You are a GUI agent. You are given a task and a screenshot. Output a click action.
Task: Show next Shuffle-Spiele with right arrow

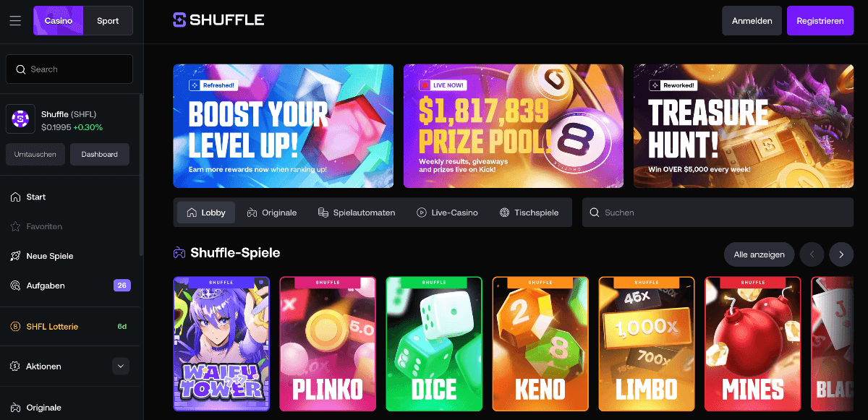pyautogui.click(x=841, y=254)
